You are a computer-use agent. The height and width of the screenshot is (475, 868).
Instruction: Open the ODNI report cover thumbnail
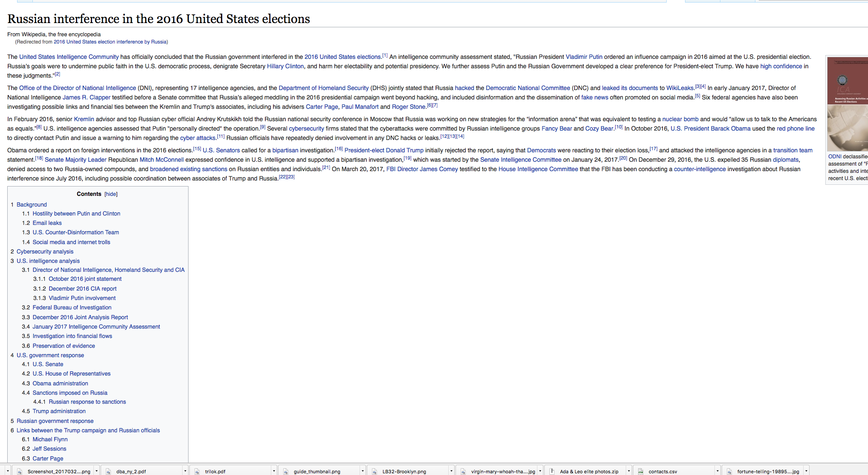click(848, 104)
